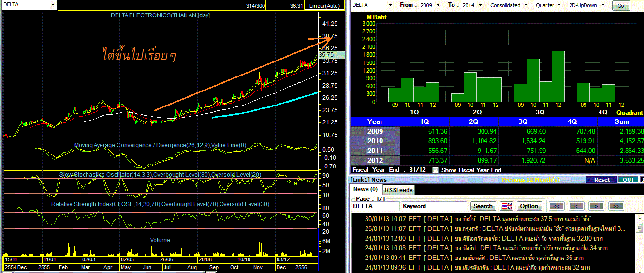Click the 36.31 value in chart header

(296, 6)
